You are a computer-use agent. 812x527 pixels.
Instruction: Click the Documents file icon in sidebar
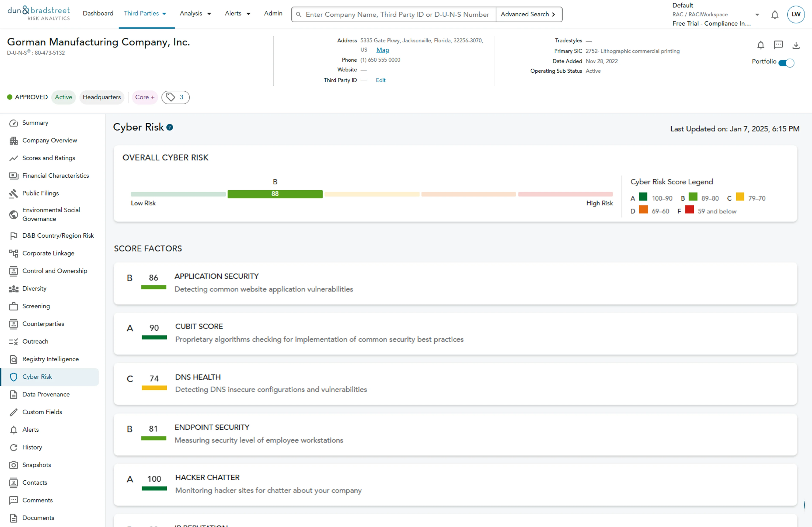tap(14, 518)
